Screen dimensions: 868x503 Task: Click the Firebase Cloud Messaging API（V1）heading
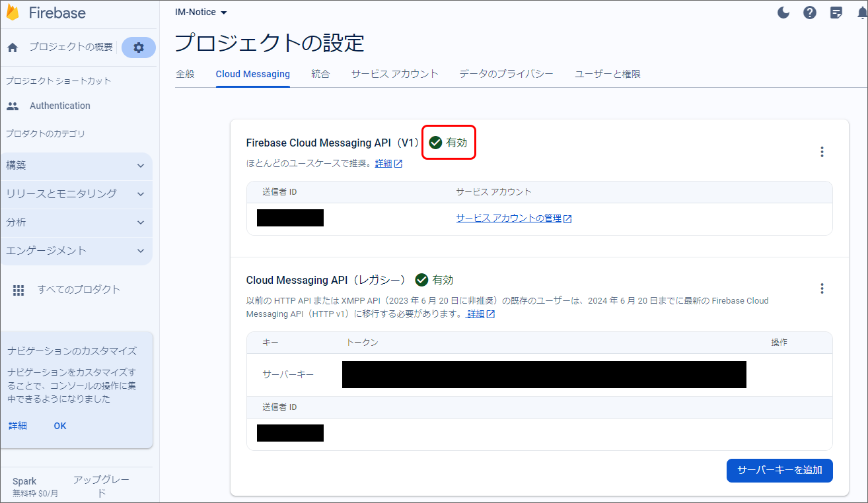pos(332,143)
